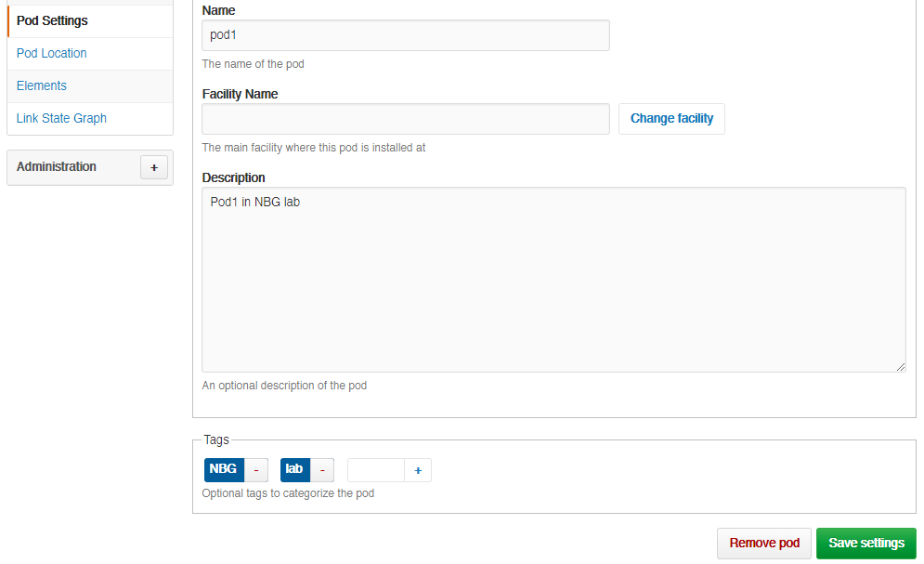Expand the Administration section plus button

(x=154, y=167)
